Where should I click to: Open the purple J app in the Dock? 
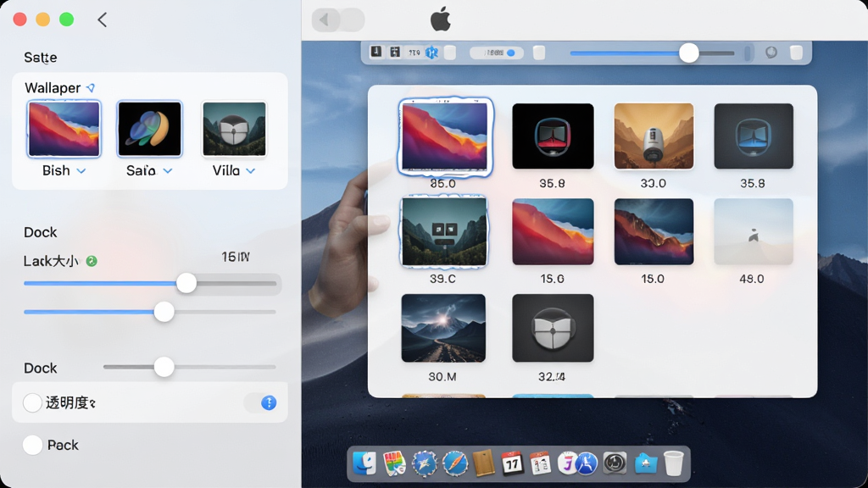[x=566, y=463]
